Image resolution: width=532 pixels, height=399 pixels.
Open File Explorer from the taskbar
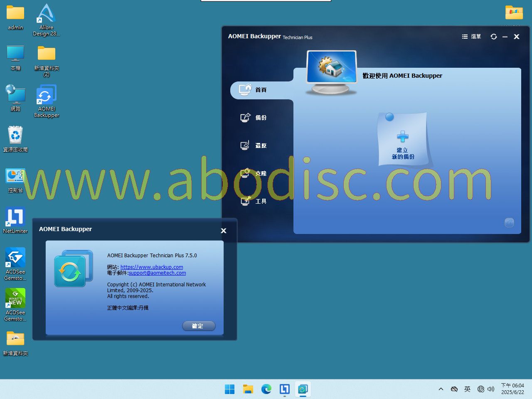(x=248, y=389)
